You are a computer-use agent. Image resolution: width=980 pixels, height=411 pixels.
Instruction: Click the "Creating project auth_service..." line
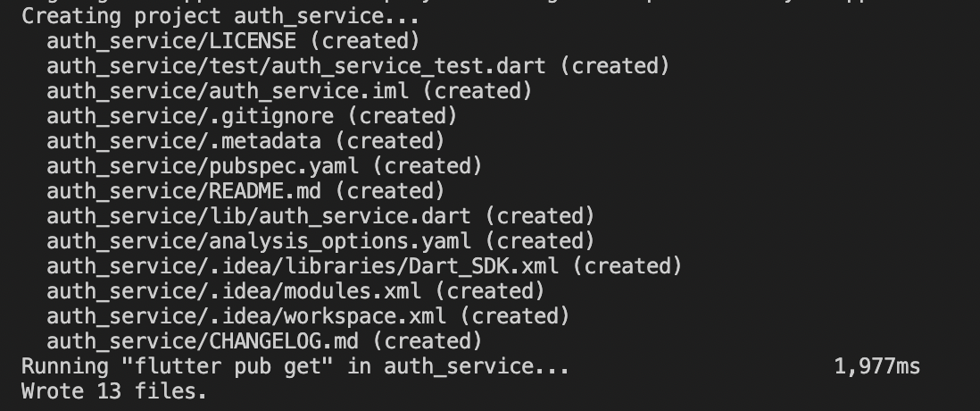(x=220, y=16)
